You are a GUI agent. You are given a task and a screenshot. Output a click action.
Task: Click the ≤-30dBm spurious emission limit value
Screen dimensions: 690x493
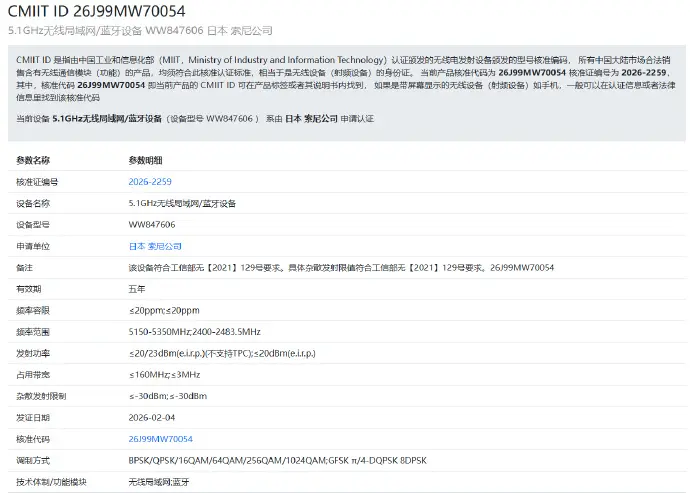[167, 397]
